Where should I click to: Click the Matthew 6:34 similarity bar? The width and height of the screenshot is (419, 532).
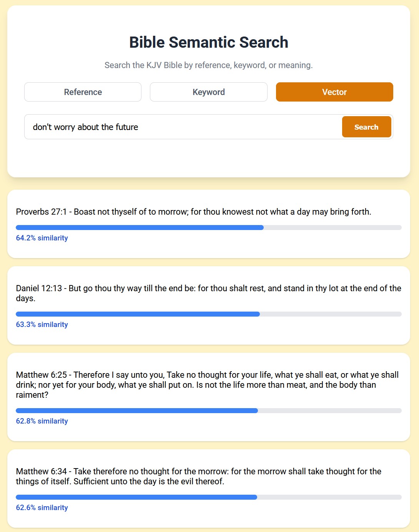point(208,497)
